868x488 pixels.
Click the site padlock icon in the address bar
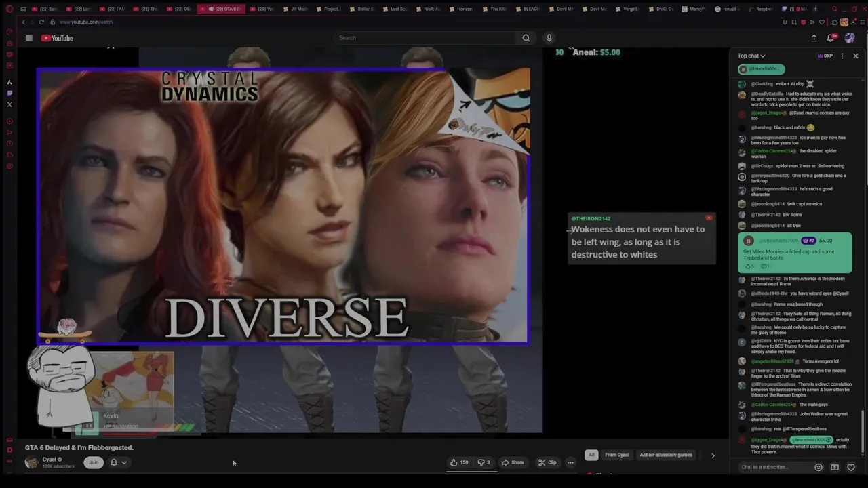click(54, 22)
